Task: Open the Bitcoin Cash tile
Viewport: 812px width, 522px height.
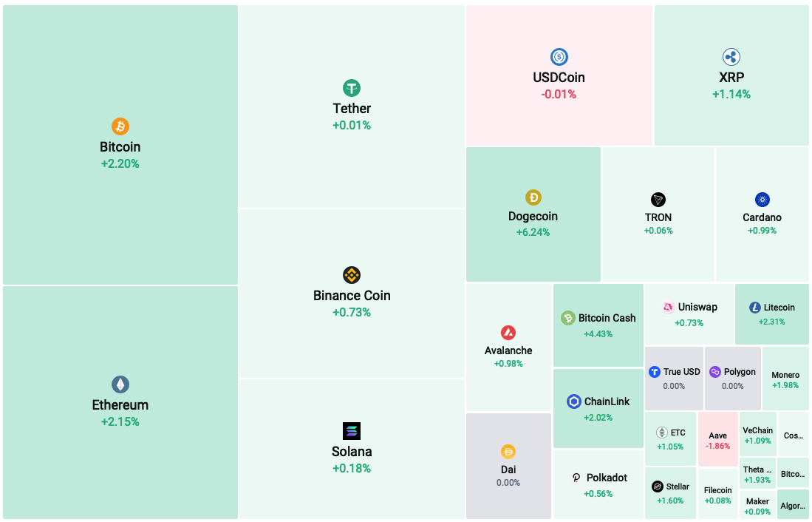Action: [598, 325]
